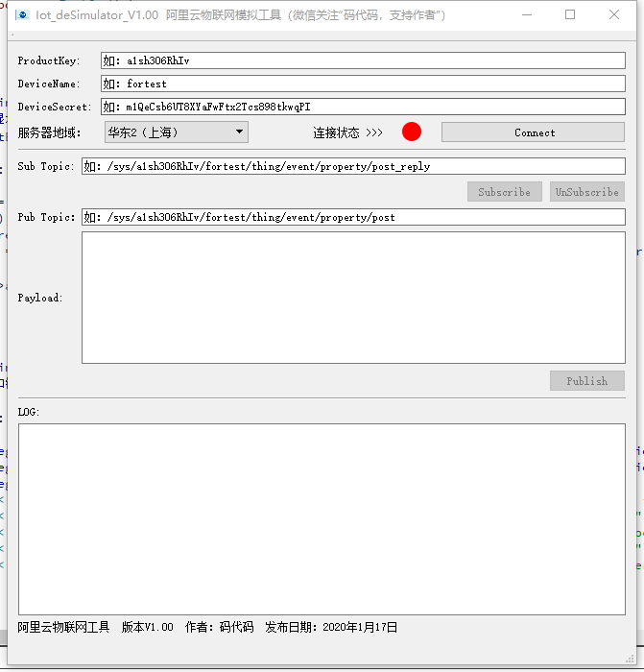Click the 连接状态 >>> label
Viewport: 644px width, 672px height.
pos(347,132)
